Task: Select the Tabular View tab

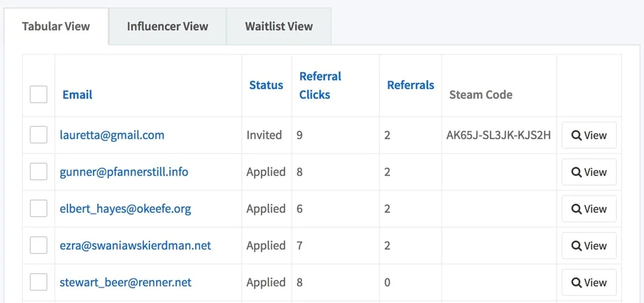Action: 56,26
